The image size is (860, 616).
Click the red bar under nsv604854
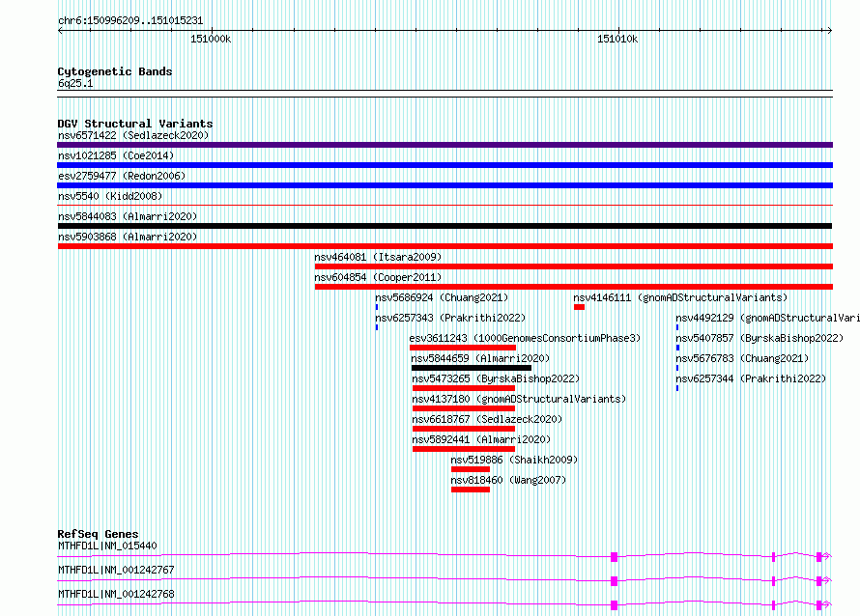coord(574,287)
